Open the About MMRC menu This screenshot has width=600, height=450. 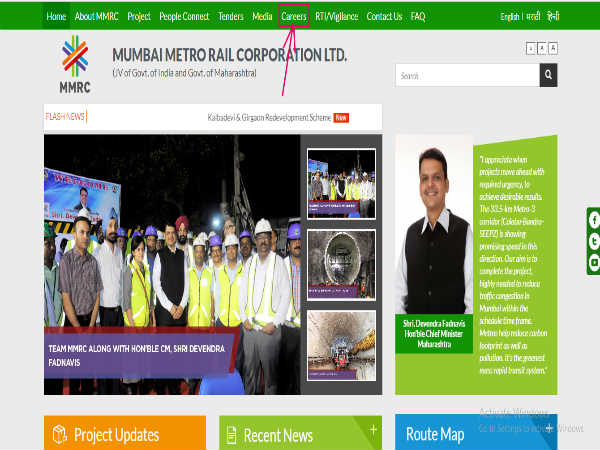coord(96,16)
